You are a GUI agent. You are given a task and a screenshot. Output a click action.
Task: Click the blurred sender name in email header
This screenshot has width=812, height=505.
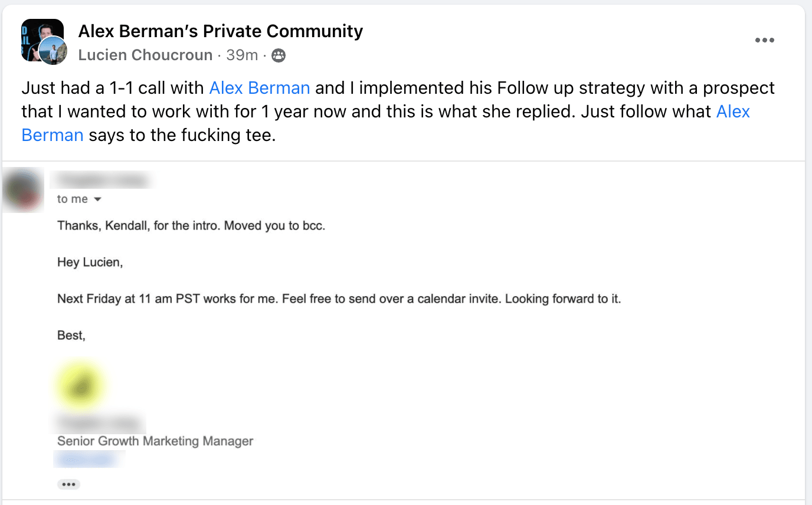click(102, 180)
